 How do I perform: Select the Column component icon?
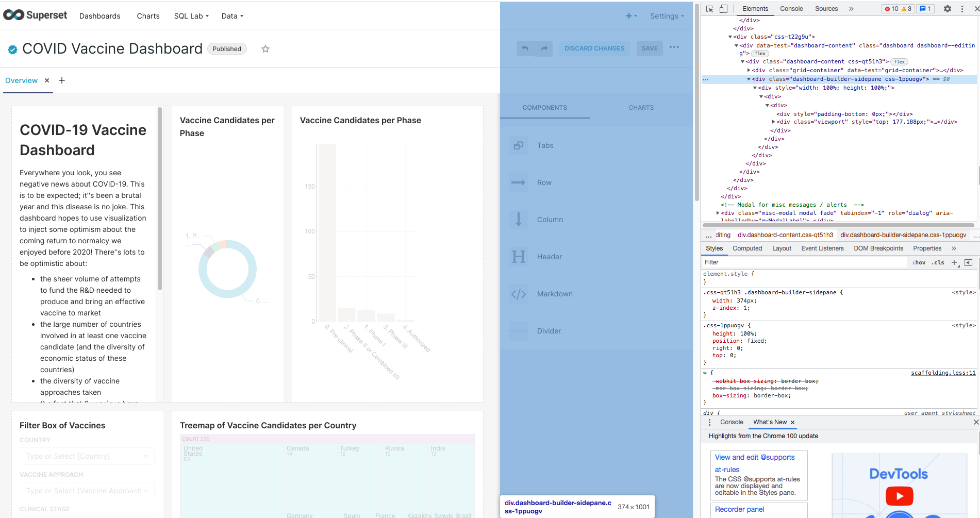coord(519,220)
